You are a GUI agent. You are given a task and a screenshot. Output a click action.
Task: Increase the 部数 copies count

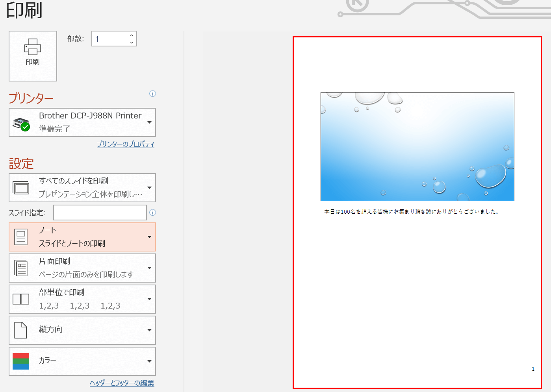click(x=132, y=35)
